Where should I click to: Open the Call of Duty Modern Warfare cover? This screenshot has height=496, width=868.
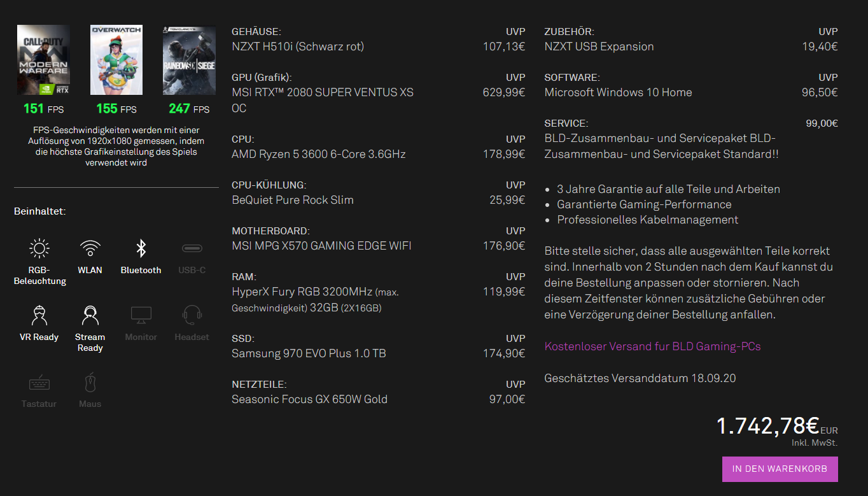(43, 60)
